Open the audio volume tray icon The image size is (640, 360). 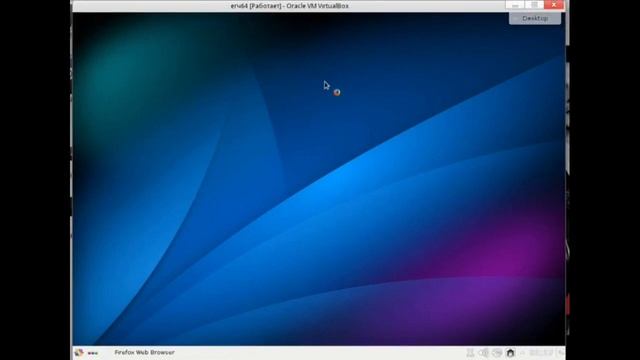point(484,353)
